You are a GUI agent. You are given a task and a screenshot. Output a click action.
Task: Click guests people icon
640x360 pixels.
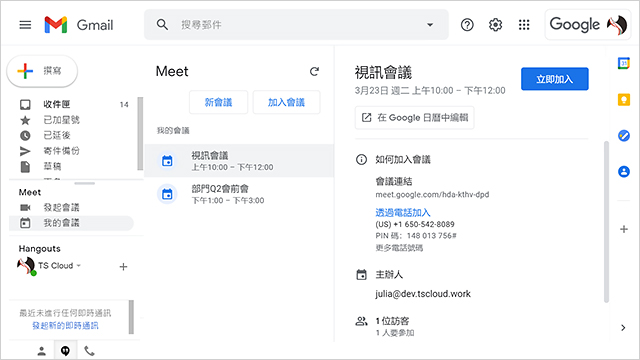[361, 321]
